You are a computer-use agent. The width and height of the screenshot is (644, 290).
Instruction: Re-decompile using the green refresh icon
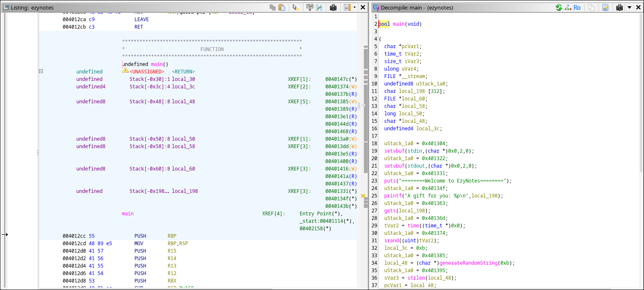click(559, 7)
